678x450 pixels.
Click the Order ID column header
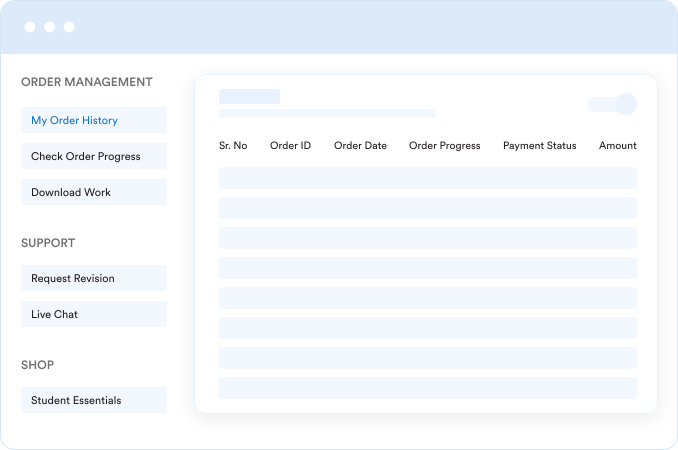290,146
